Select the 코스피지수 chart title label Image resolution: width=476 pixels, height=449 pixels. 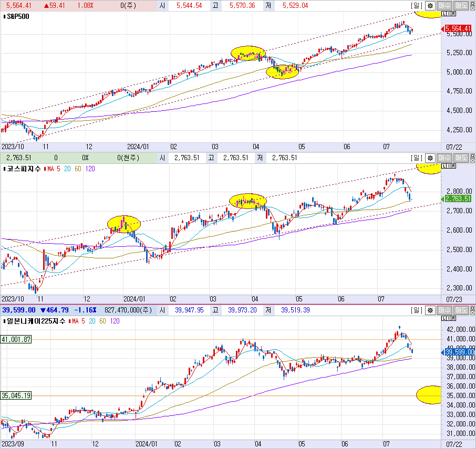[24, 169]
